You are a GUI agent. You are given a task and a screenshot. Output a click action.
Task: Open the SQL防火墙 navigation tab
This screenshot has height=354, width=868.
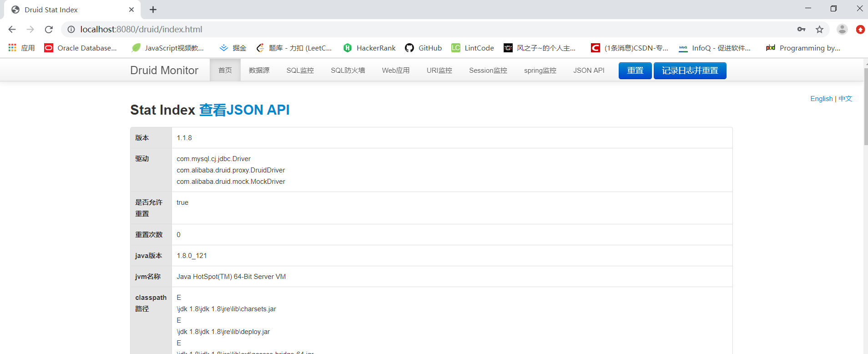tap(348, 70)
